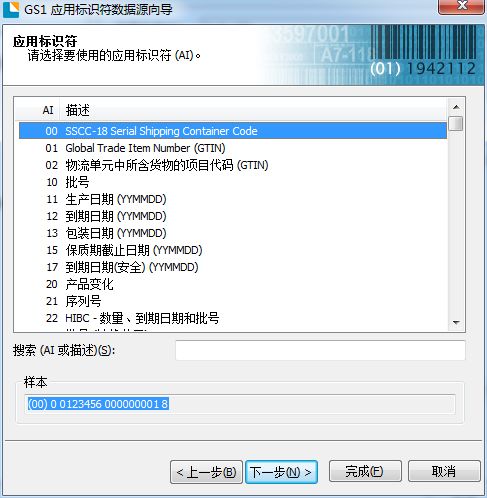Click the application icon in title bar
This screenshot has width=487, height=498.
coord(11,9)
